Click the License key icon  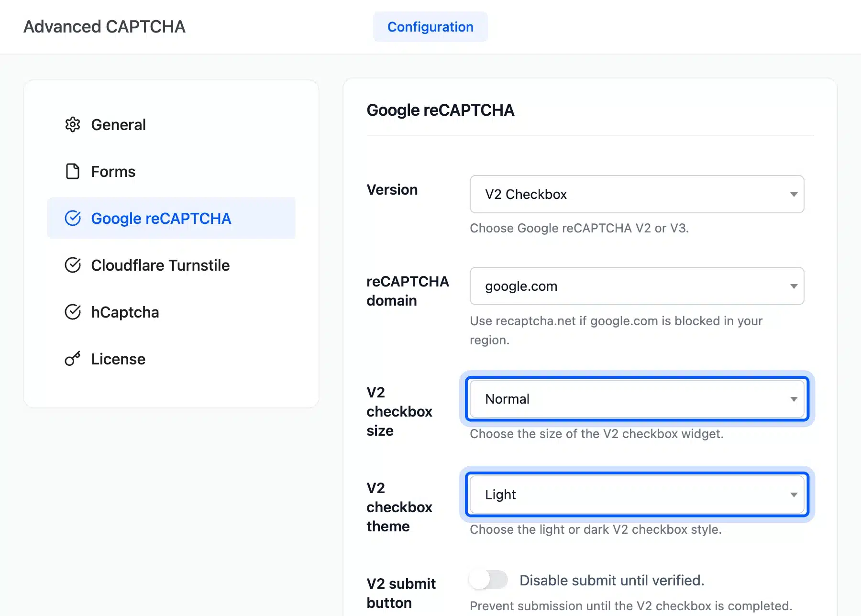(x=73, y=359)
